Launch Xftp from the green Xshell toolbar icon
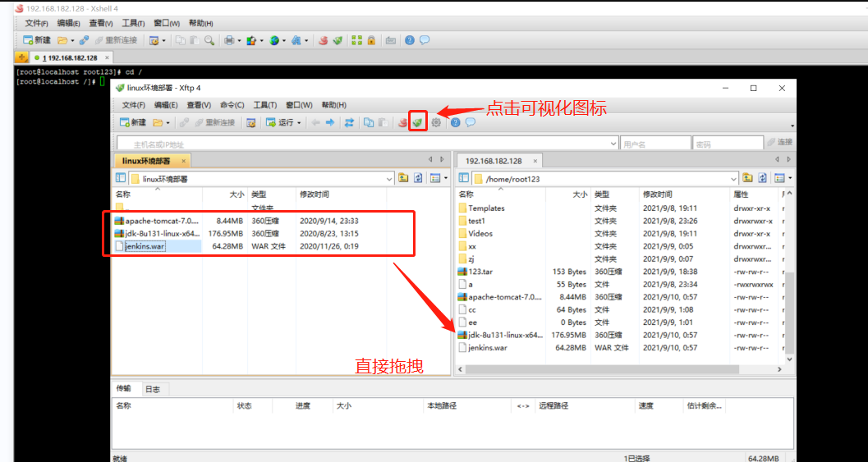The height and width of the screenshot is (462, 868). pyautogui.click(x=338, y=40)
